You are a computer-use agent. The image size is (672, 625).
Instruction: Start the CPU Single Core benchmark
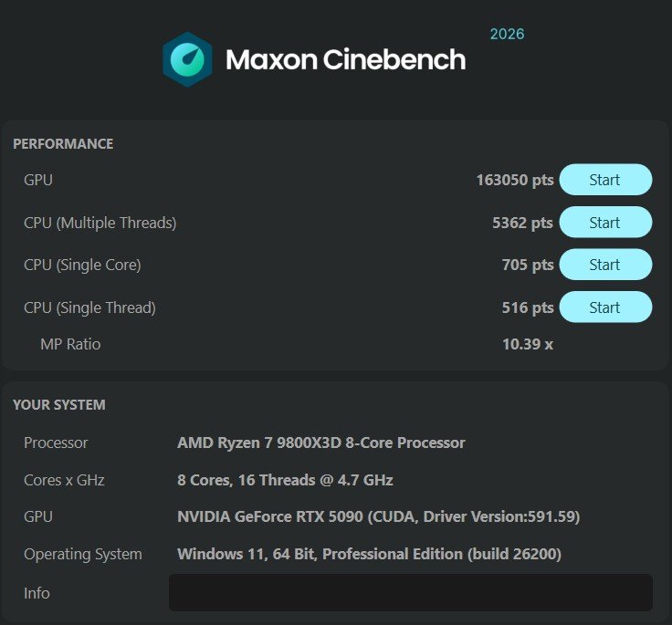coord(605,265)
